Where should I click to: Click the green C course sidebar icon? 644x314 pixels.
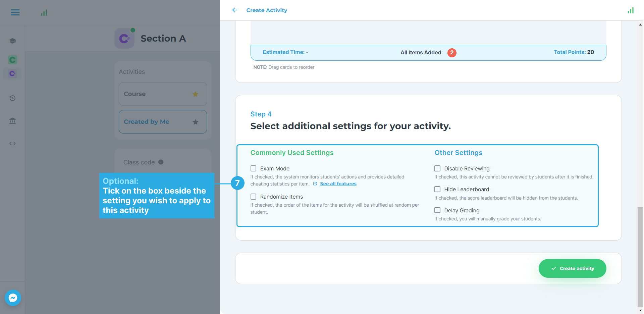point(13,60)
